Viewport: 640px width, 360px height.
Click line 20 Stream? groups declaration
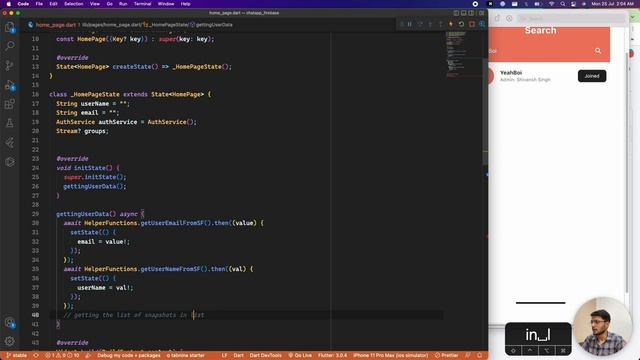coord(82,131)
